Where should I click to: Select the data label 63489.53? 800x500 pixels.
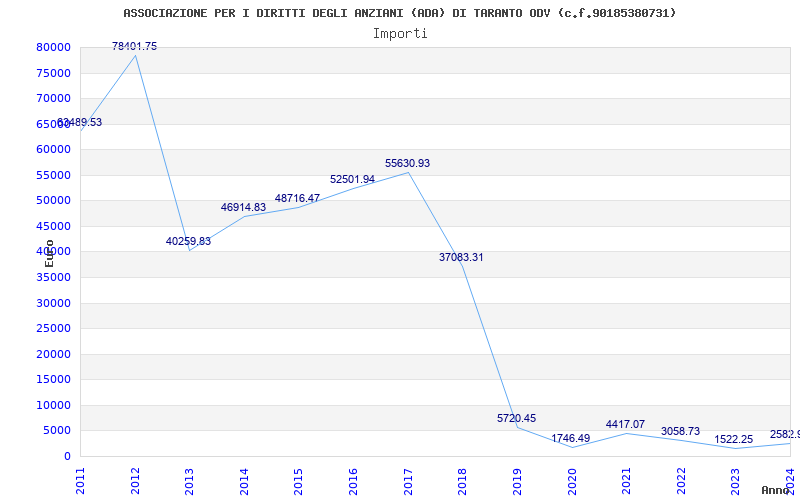pos(79,122)
